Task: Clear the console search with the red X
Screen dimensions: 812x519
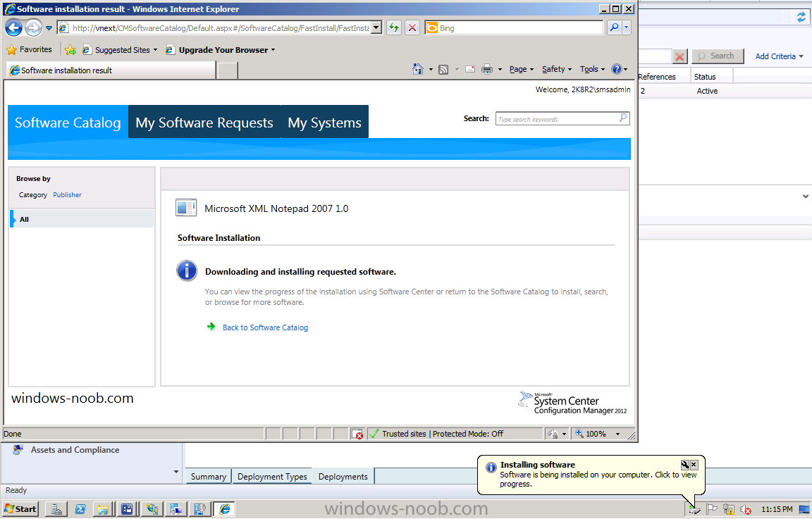Action: 680,56
